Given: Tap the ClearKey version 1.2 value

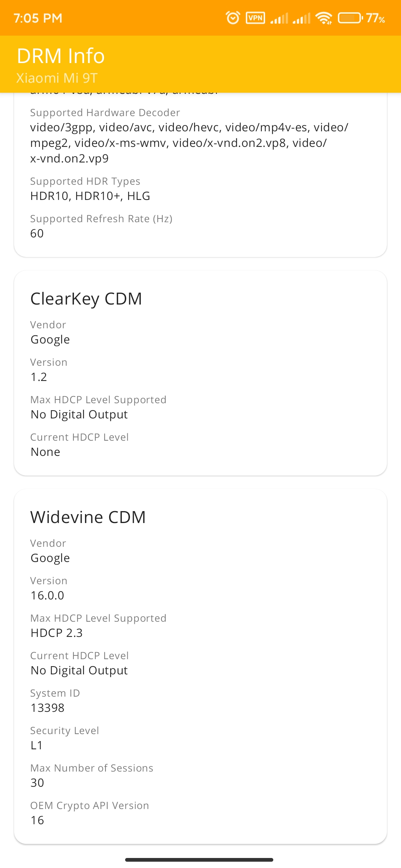Looking at the screenshot, I should pos(39,377).
